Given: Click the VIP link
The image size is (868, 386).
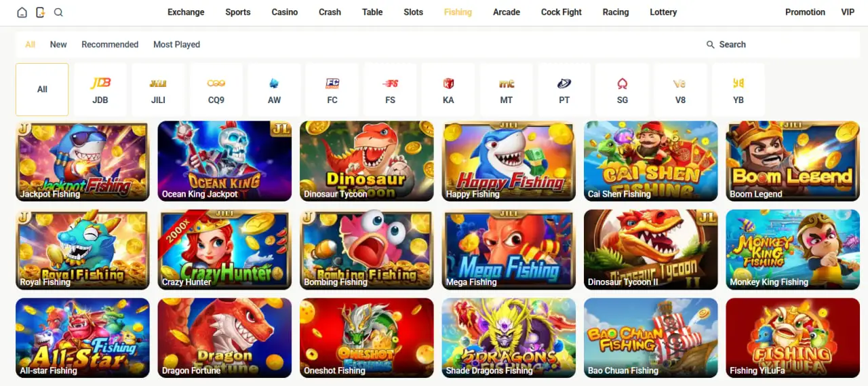Looking at the screenshot, I should (x=848, y=12).
